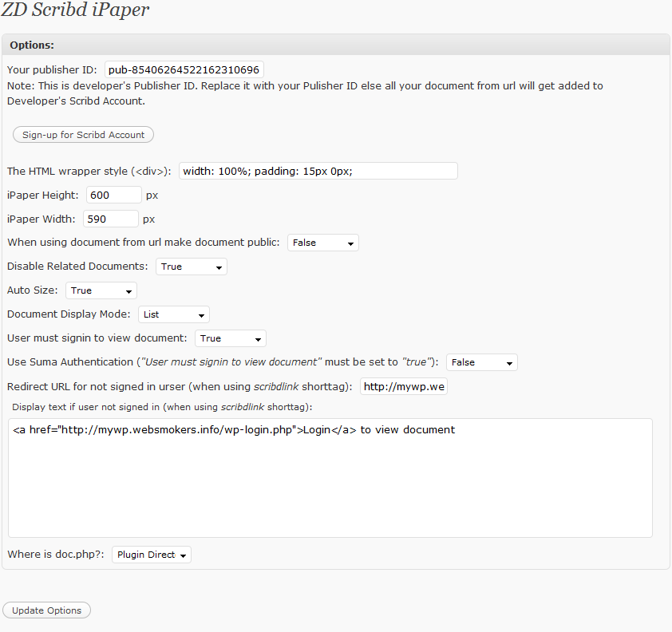The width and height of the screenshot is (672, 632).
Task: Open the Disable Related Documents dropdown
Action: [x=192, y=267]
